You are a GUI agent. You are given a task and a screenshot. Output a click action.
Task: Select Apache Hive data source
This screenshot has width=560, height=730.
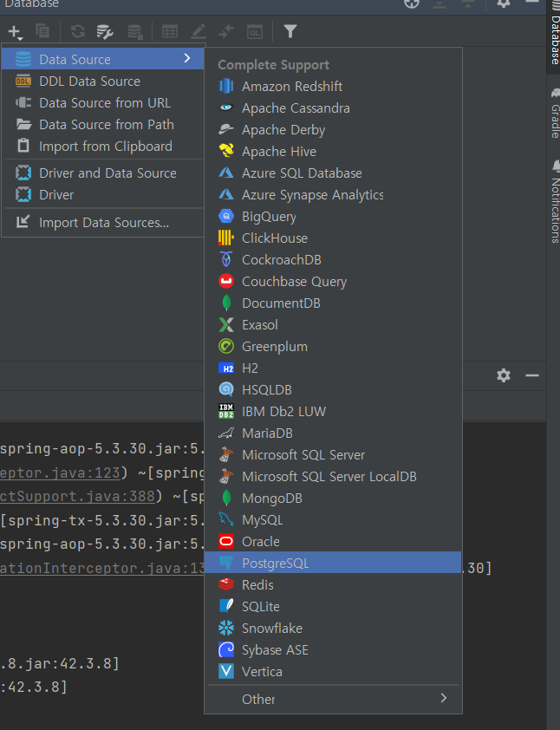(333, 152)
